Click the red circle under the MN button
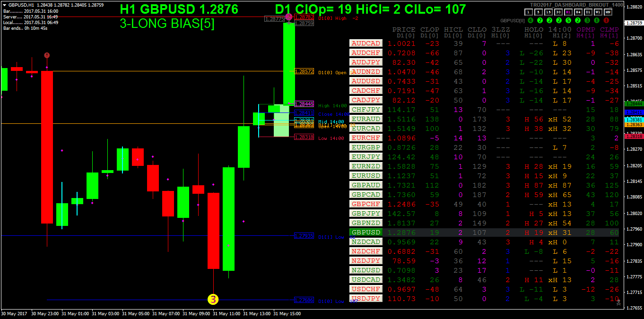644x319 pixels. 606,20
